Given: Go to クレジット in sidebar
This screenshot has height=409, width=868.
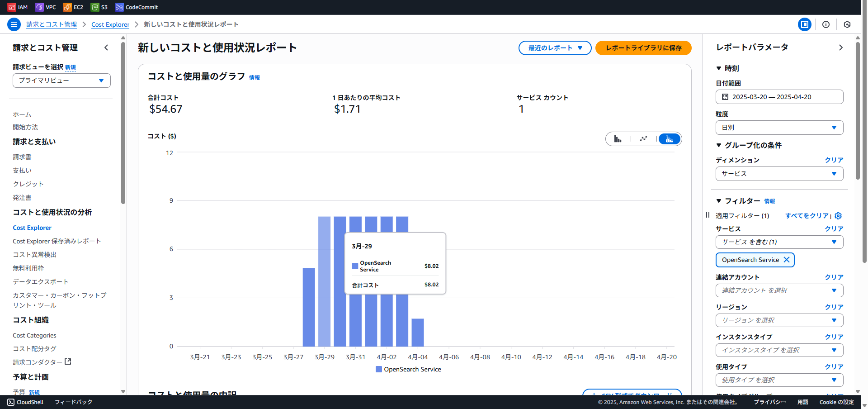Looking at the screenshot, I should click(x=28, y=184).
